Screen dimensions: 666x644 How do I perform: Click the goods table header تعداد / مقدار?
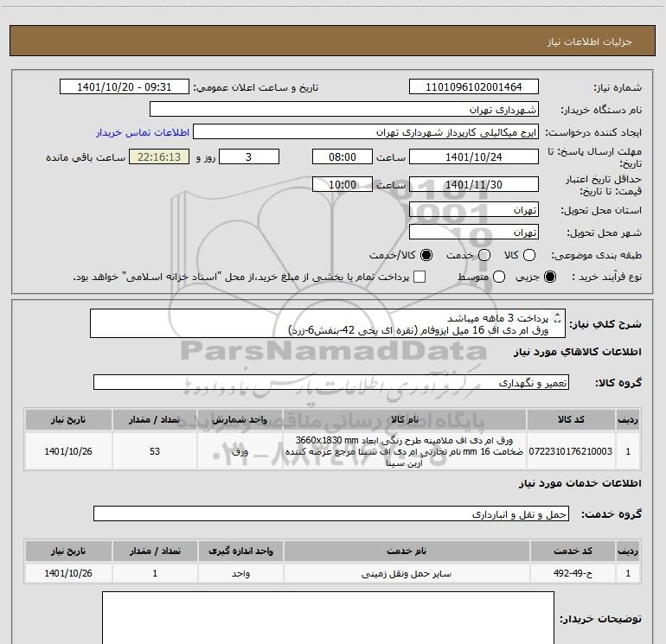[155, 419]
